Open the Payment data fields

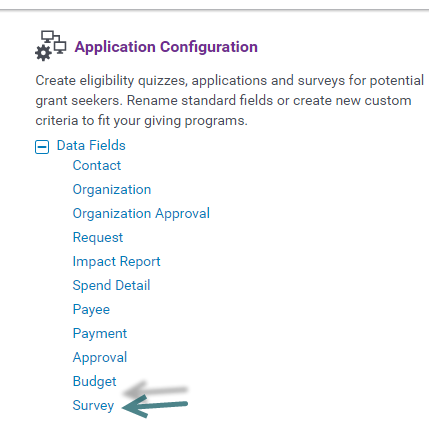click(x=100, y=333)
